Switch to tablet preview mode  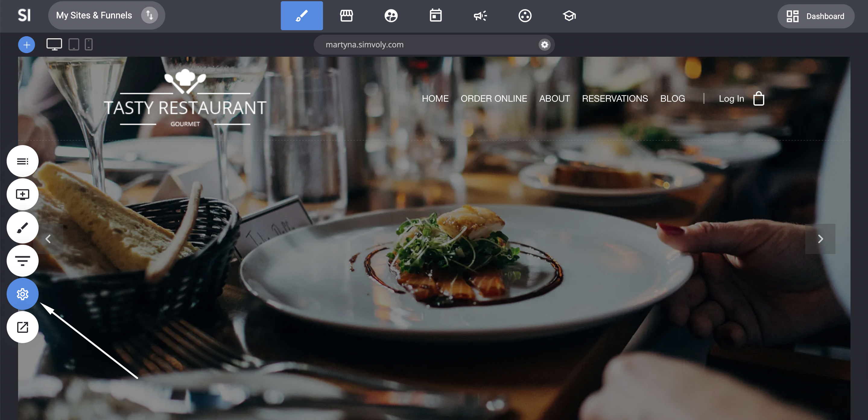point(74,44)
